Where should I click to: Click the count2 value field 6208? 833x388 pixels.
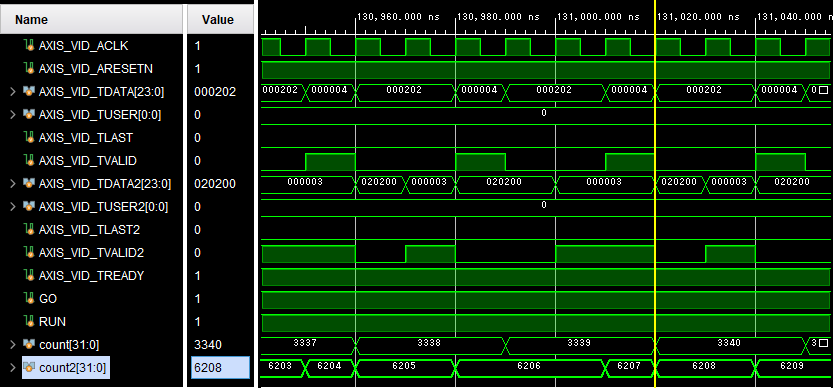tap(220, 367)
